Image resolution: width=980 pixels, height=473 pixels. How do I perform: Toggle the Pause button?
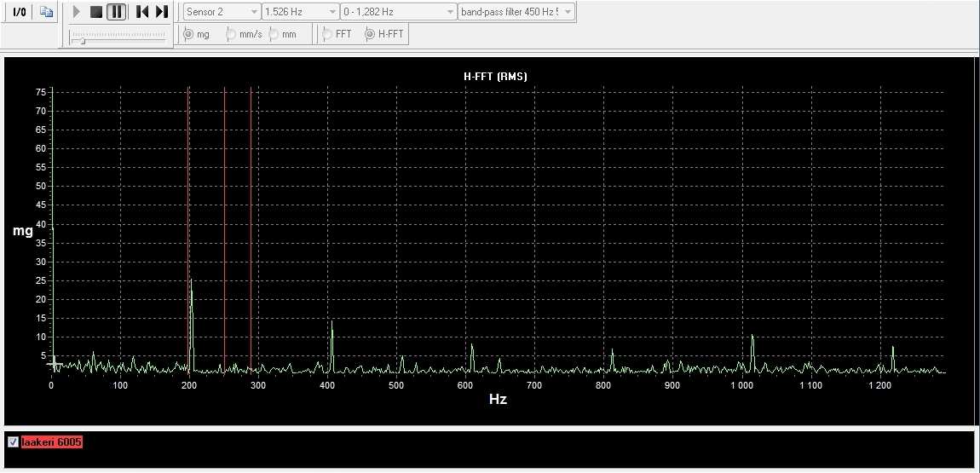(x=116, y=12)
